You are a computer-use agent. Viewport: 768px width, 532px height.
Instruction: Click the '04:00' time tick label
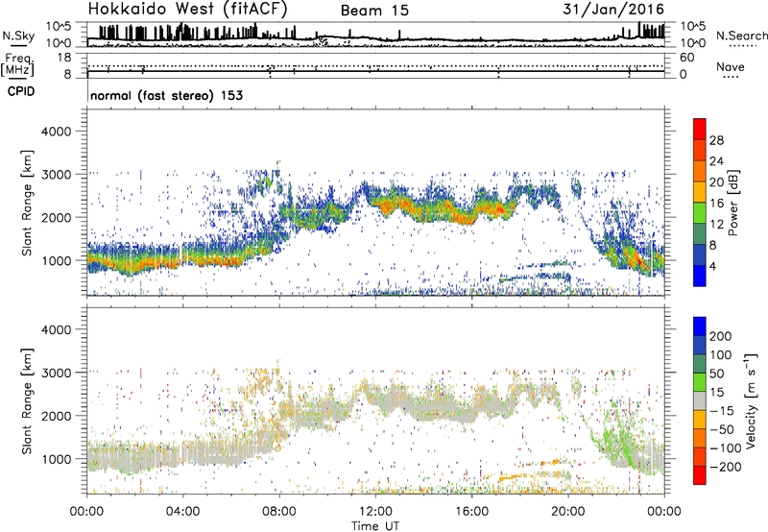click(182, 512)
